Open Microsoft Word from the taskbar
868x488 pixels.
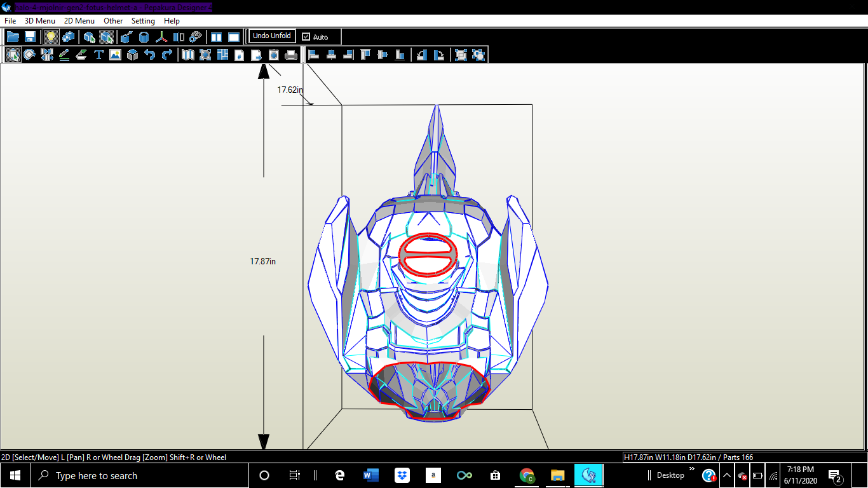(370, 475)
